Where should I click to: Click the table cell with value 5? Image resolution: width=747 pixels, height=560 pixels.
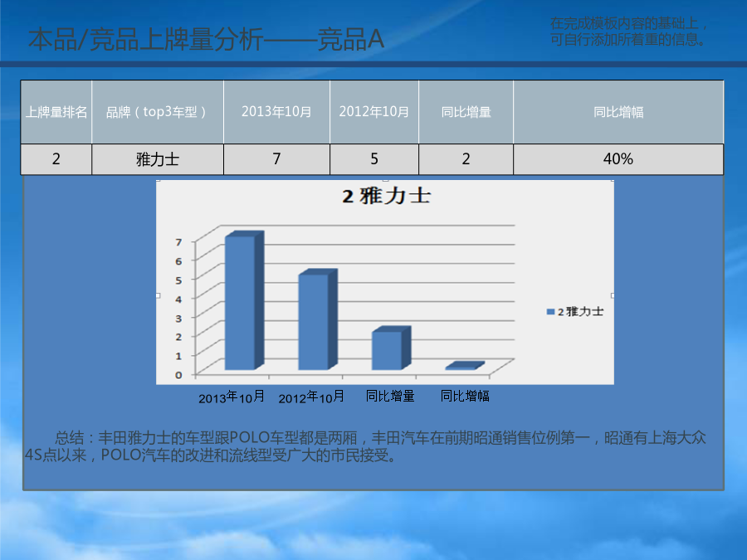tap(374, 159)
